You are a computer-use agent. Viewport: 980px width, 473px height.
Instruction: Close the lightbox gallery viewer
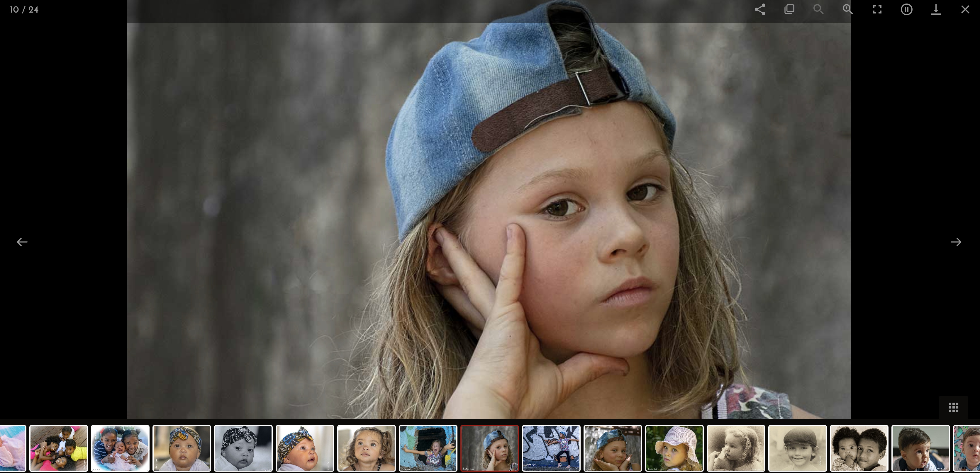pos(965,9)
